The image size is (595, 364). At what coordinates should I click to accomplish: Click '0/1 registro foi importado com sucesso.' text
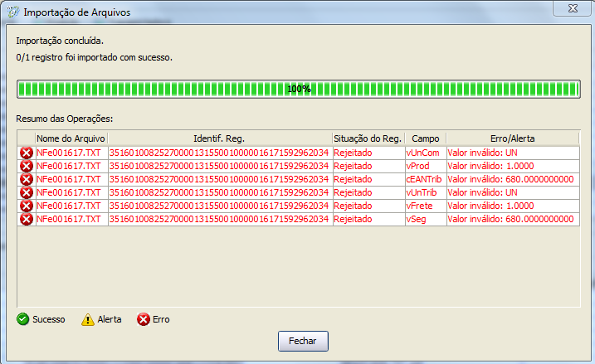tap(94, 57)
